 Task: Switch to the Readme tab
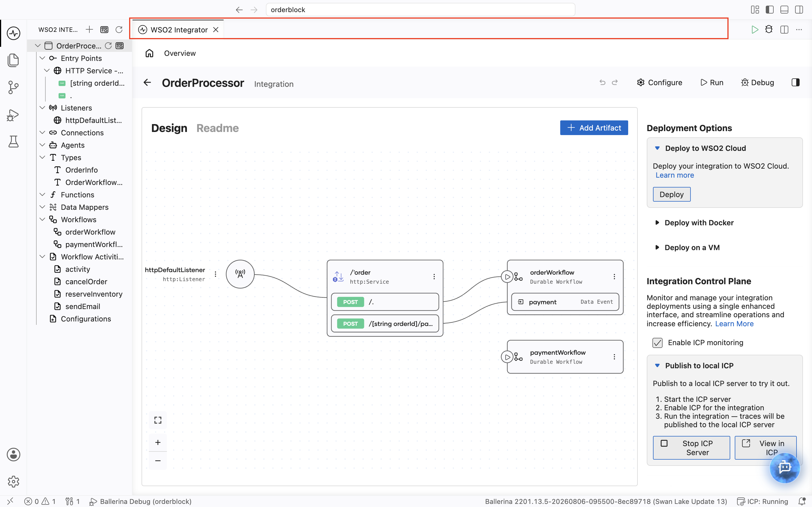pos(217,128)
